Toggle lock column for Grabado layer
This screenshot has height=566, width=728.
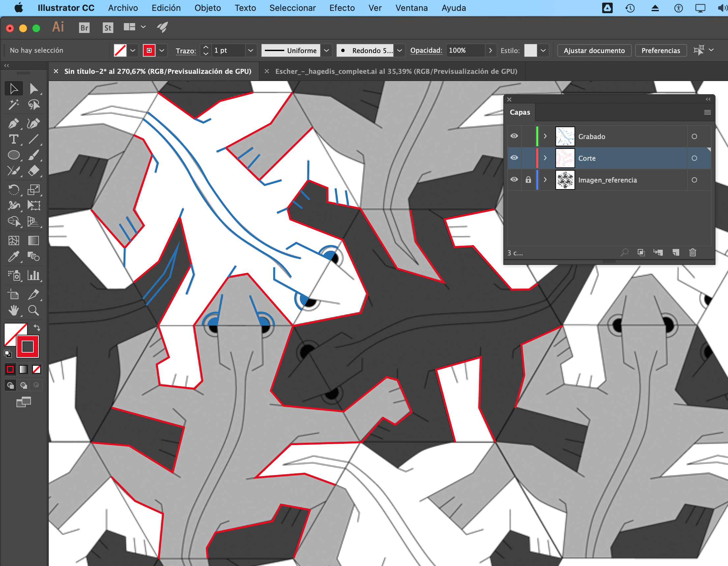click(528, 136)
